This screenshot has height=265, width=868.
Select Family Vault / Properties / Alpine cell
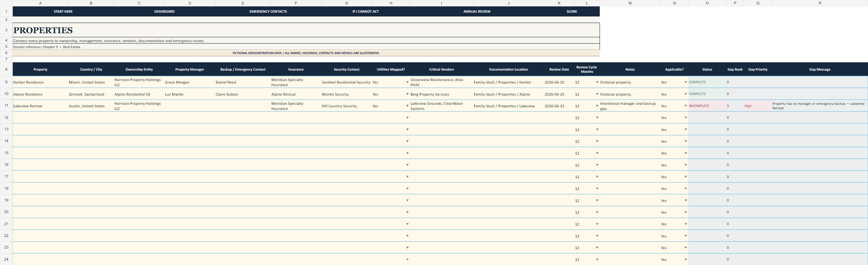pos(508,94)
